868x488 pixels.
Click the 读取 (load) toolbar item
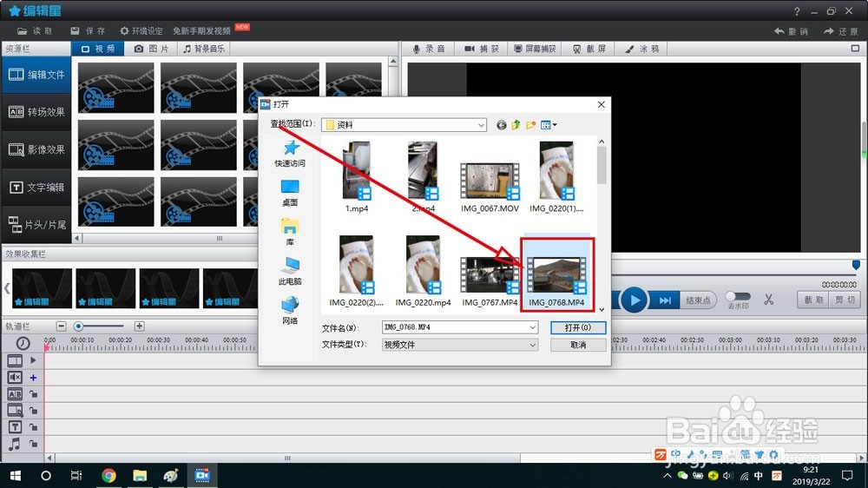coord(35,31)
